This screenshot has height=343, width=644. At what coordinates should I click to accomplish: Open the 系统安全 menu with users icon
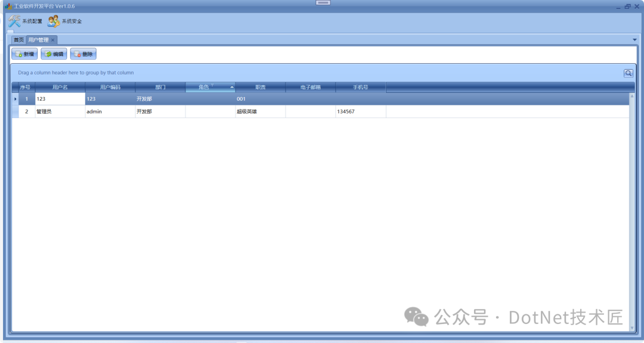(x=64, y=21)
